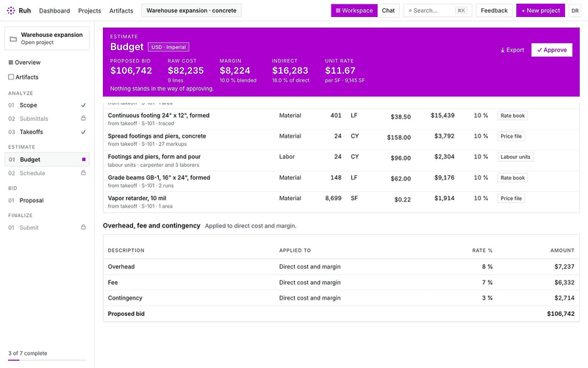Approve the budget
The height and width of the screenshot is (368, 588).
click(x=552, y=50)
